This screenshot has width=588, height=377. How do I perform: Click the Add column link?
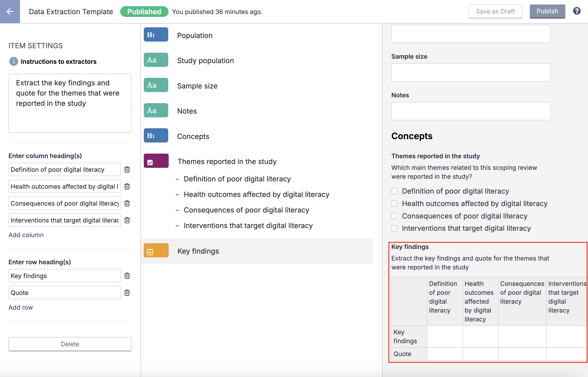point(26,235)
